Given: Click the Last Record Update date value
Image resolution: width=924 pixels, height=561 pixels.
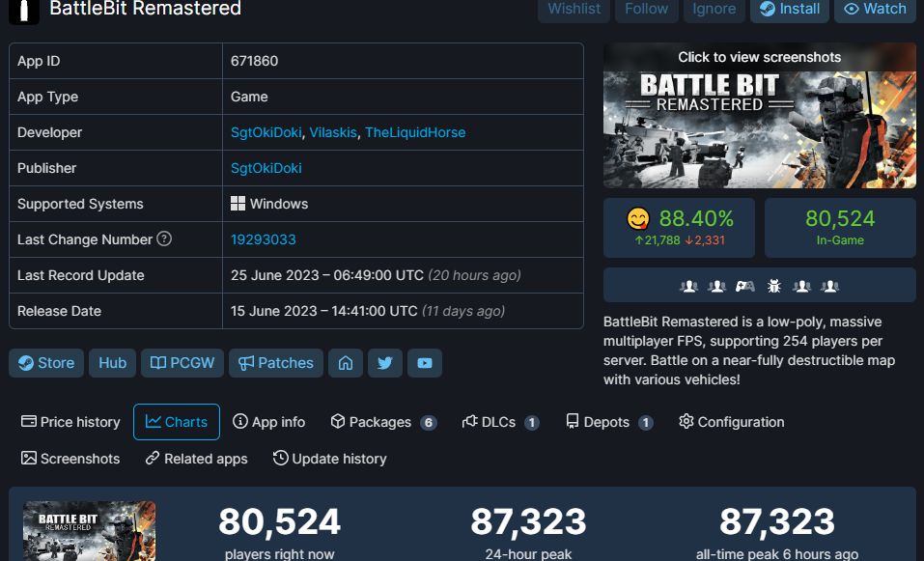Looking at the screenshot, I should click(x=327, y=275).
